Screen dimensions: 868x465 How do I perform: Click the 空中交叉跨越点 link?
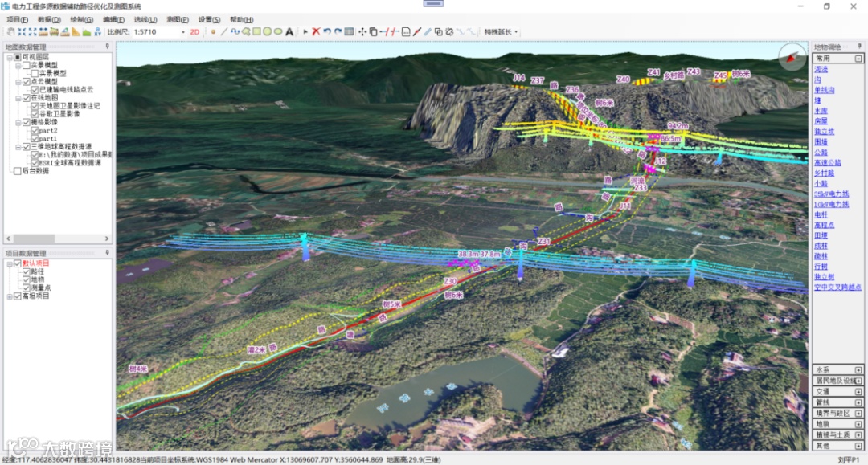click(837, 288)
